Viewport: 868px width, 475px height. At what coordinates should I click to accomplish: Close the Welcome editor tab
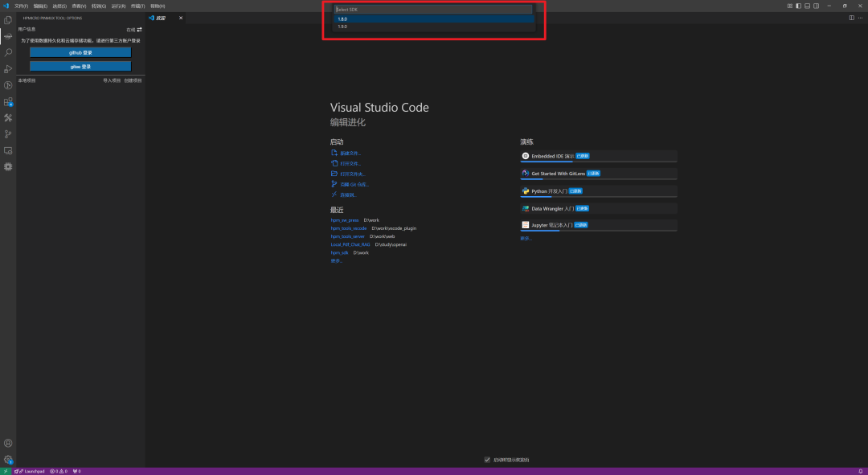[x=181, y=18]
